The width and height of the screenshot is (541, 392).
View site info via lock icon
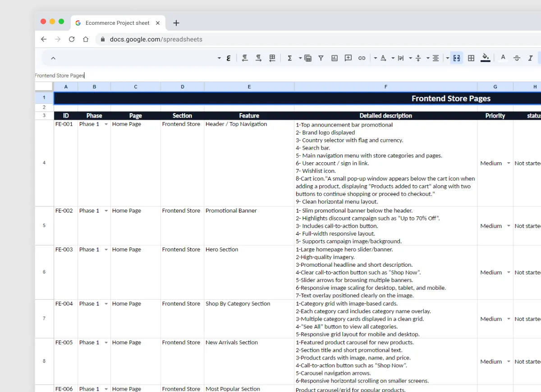point(103,39)
